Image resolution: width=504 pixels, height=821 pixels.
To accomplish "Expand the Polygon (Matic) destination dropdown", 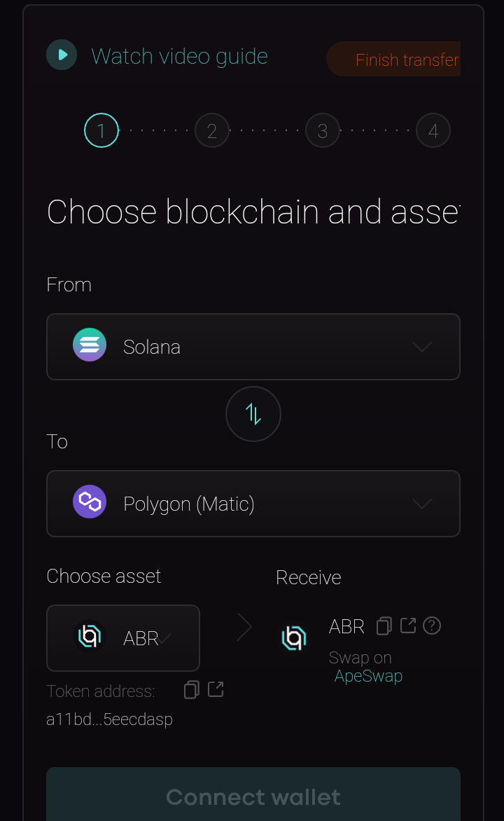I will point(253,504).
